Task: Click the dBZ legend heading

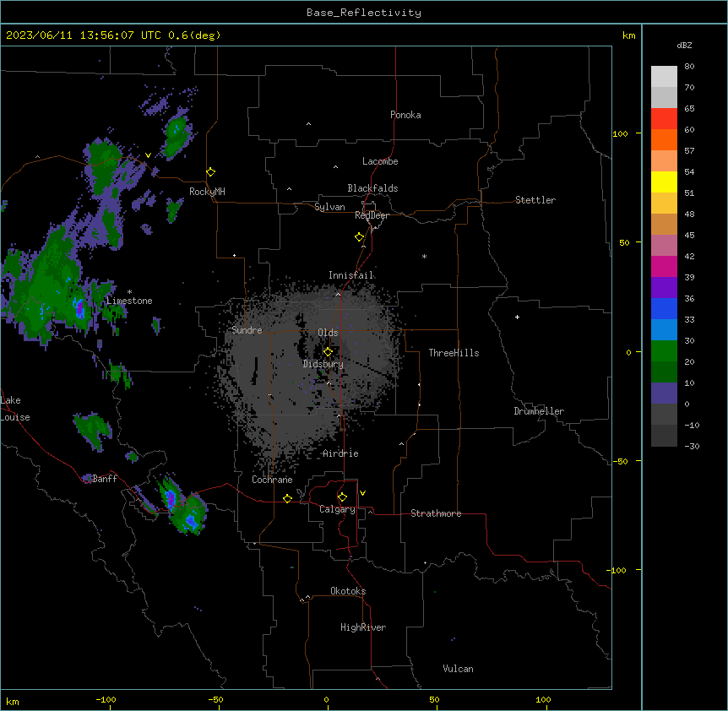Action: click(x=684, y=46)
